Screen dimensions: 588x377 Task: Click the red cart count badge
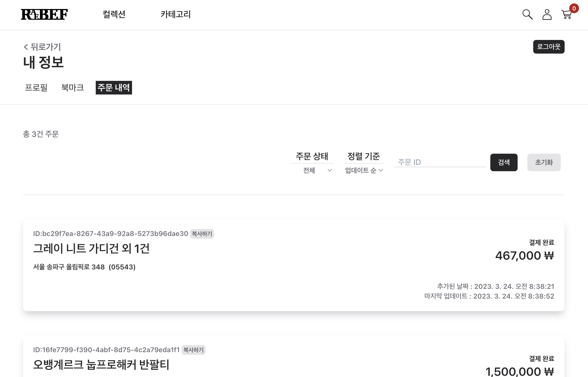pos(574,9)
